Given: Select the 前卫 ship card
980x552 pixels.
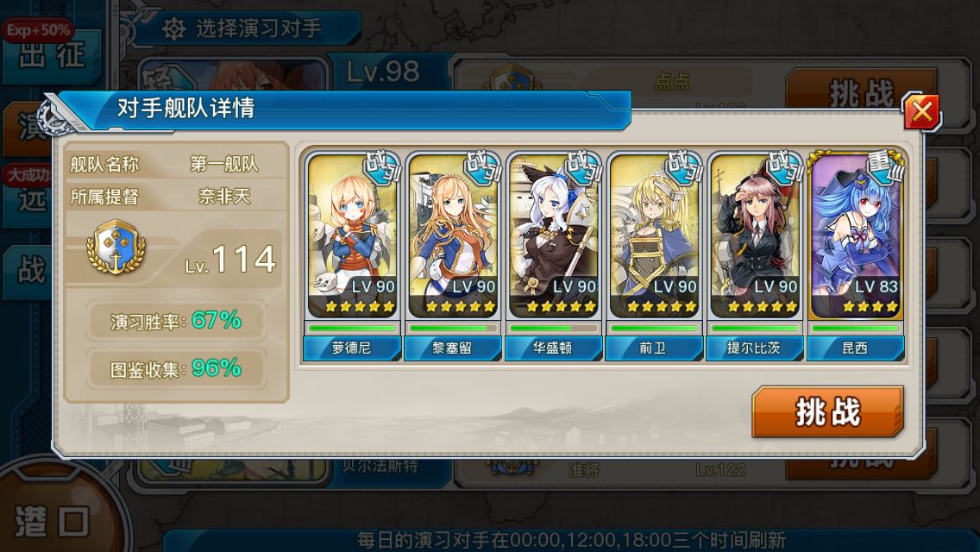Looking at the screenshot, I should pos(654,256).
